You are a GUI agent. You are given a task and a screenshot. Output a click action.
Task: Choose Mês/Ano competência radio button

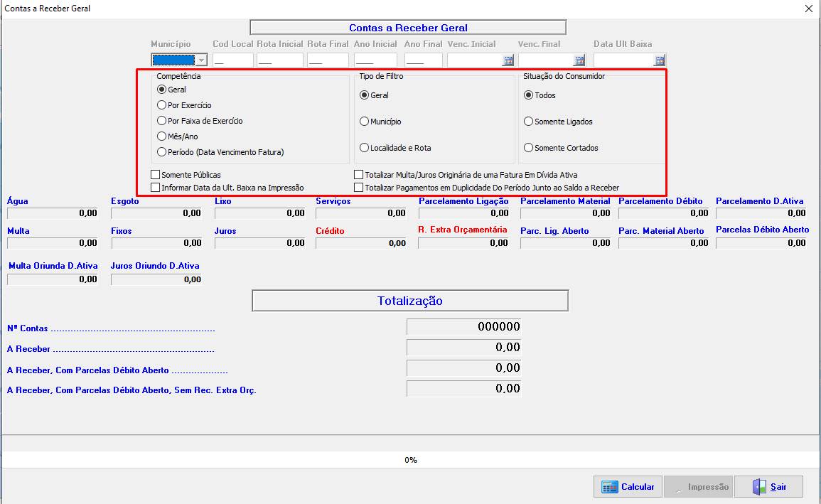162,136
